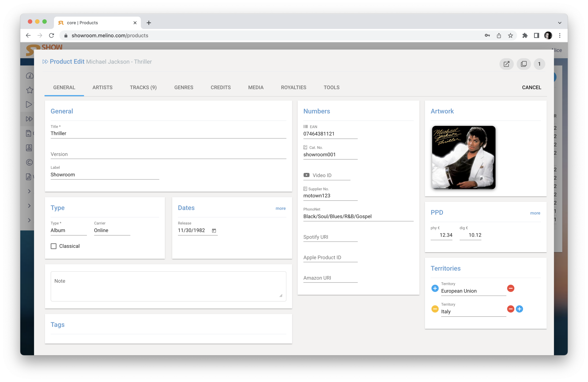Open the Carrier dropdown showing Online

(112, 231)
